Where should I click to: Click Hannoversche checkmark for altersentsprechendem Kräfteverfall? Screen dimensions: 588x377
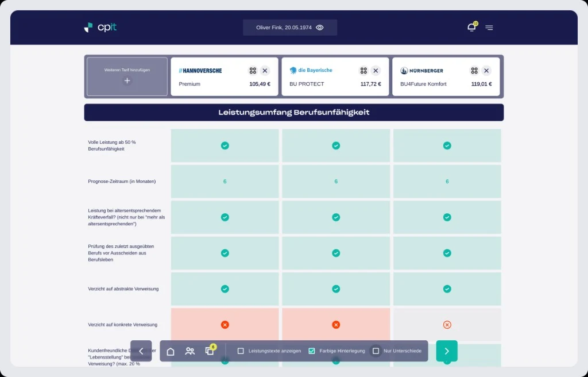click(225, 217)
